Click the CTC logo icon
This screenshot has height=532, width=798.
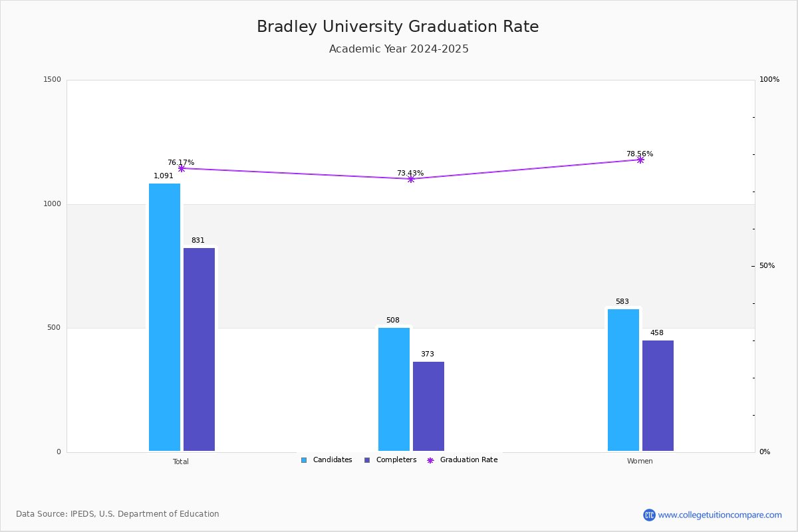click(x=649, y=515)
